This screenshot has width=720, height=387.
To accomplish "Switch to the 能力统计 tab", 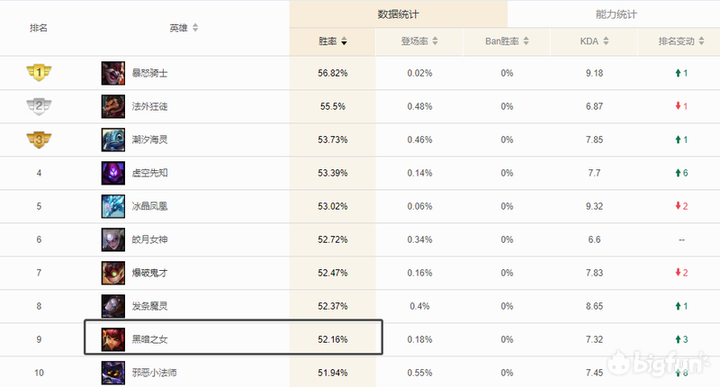I will point(616,14).
